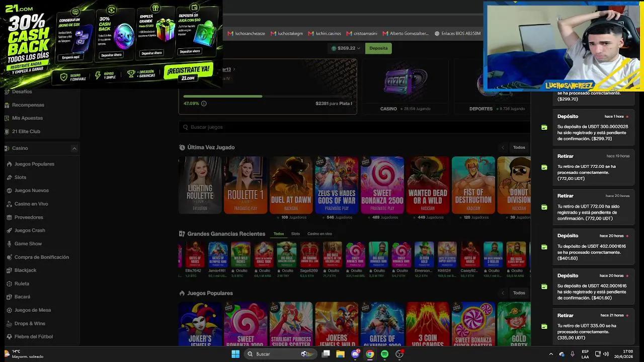The image size is (644, 362).
Task: Select the Casino en vivo winnings tab
Action: (319, 234)
